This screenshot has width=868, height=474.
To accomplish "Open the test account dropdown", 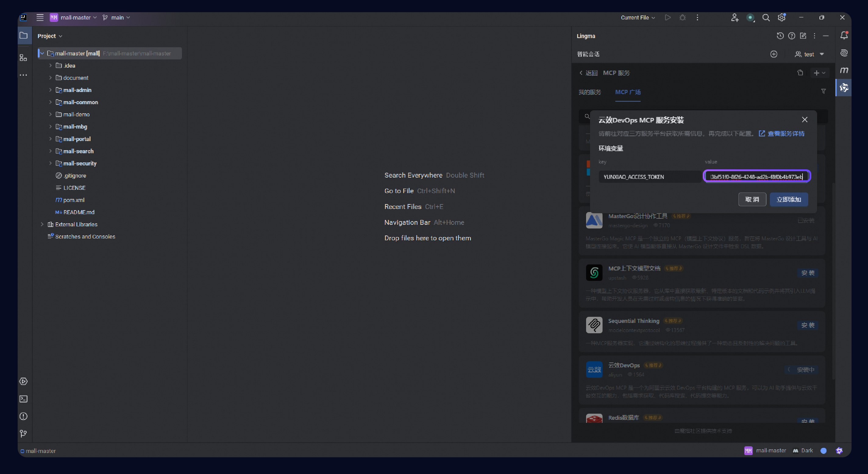I will [809, 54].
